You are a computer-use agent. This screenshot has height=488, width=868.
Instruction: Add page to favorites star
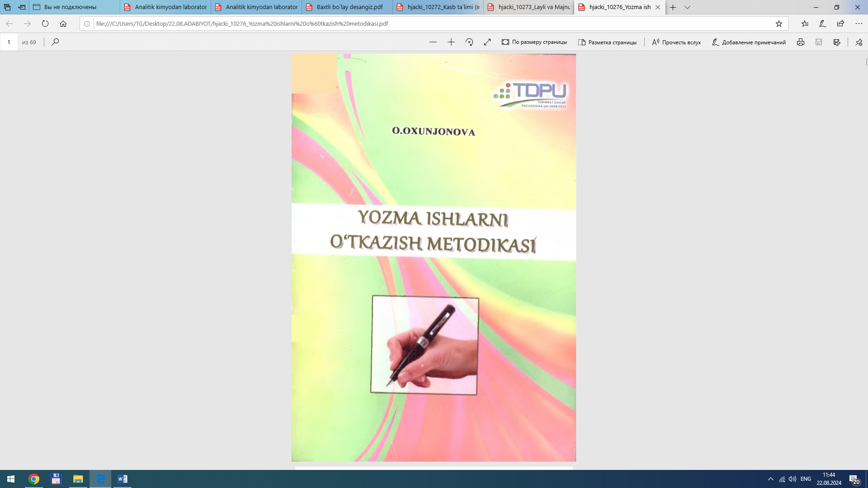pos(779,23)
